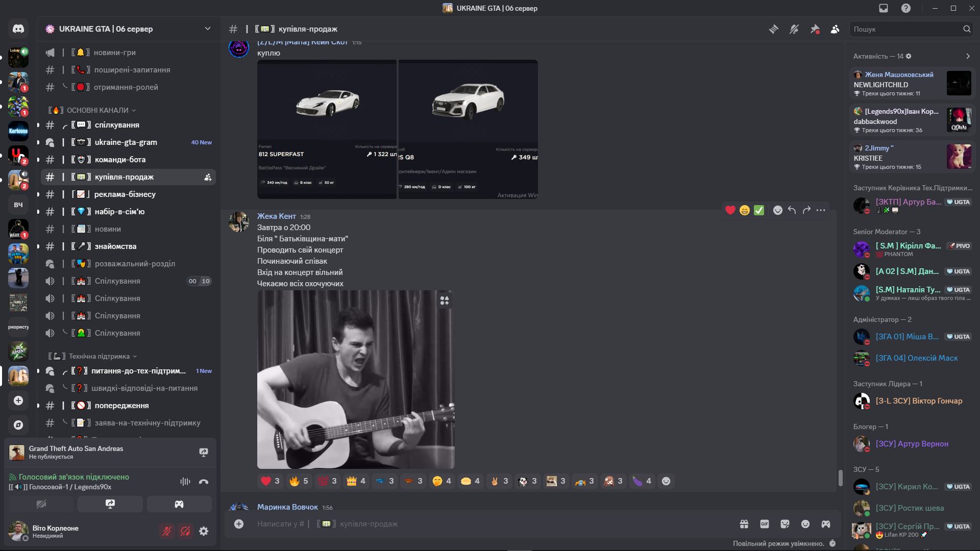The image size is (980, 551).
Task: Open the поширені-запитання channel
Action: point(128,70)
